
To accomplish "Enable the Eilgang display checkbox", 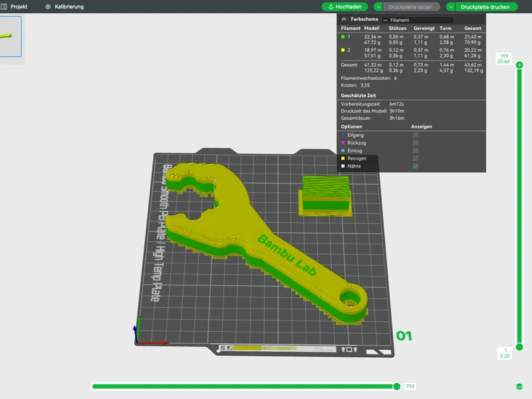I will [416, 135].
